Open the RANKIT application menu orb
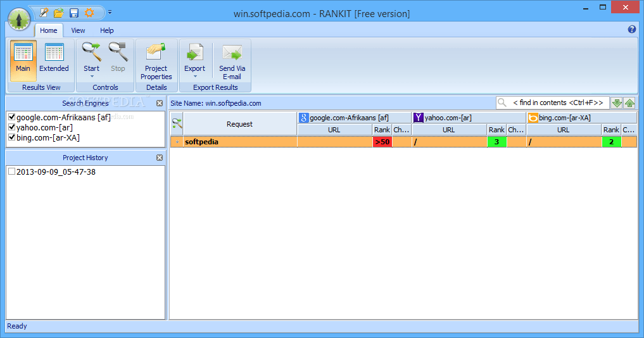The image size is (644, 338). tap(19, 19)
